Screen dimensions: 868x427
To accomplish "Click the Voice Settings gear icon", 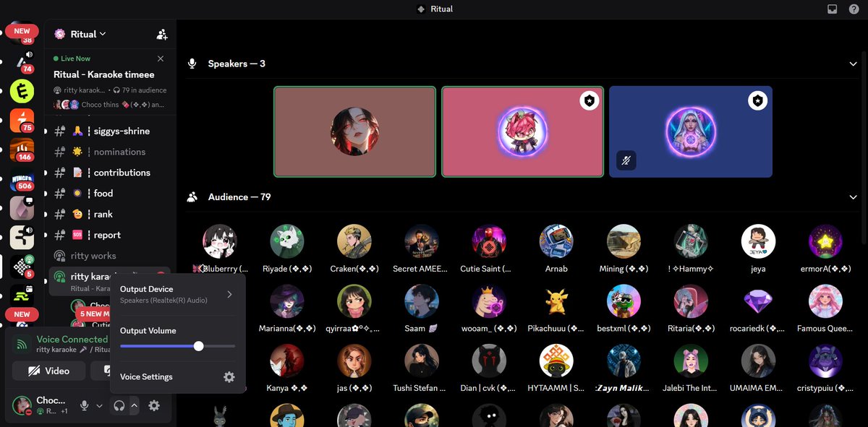I will tap(229, 377).
